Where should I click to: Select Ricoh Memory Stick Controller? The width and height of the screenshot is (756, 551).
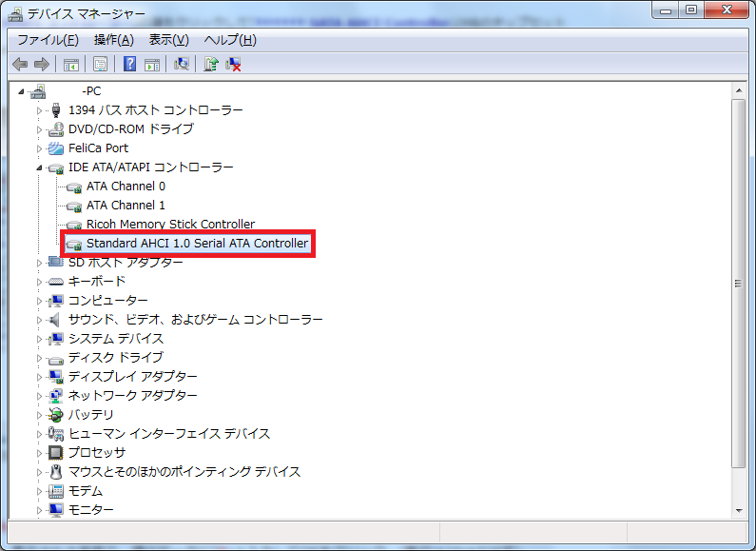tap(170, 225)
